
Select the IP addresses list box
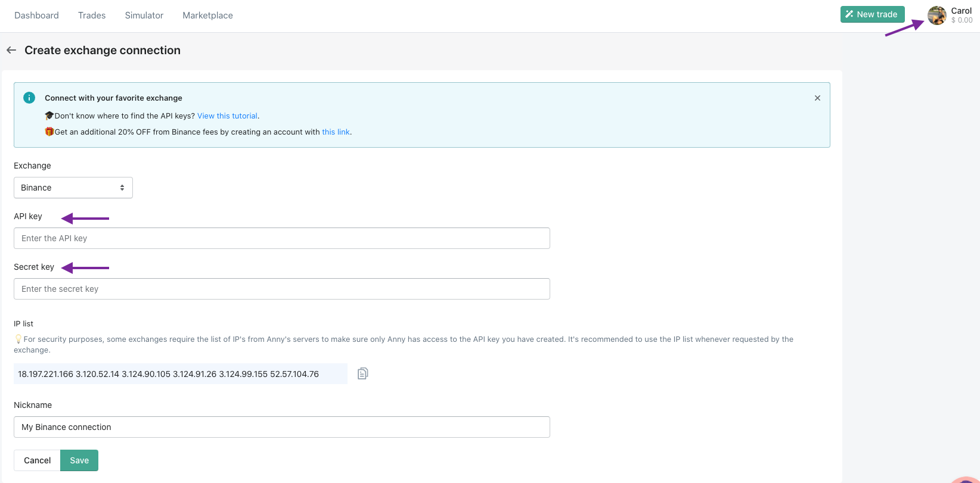tap(180, 374)
